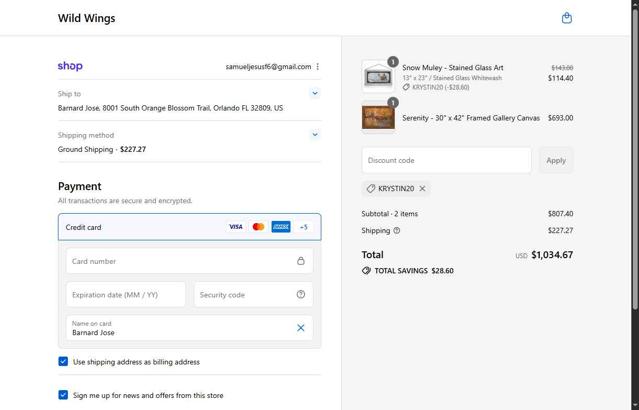Uncheck Use shipping address as billing address
The image size is (639, 410).
point(63,362)
